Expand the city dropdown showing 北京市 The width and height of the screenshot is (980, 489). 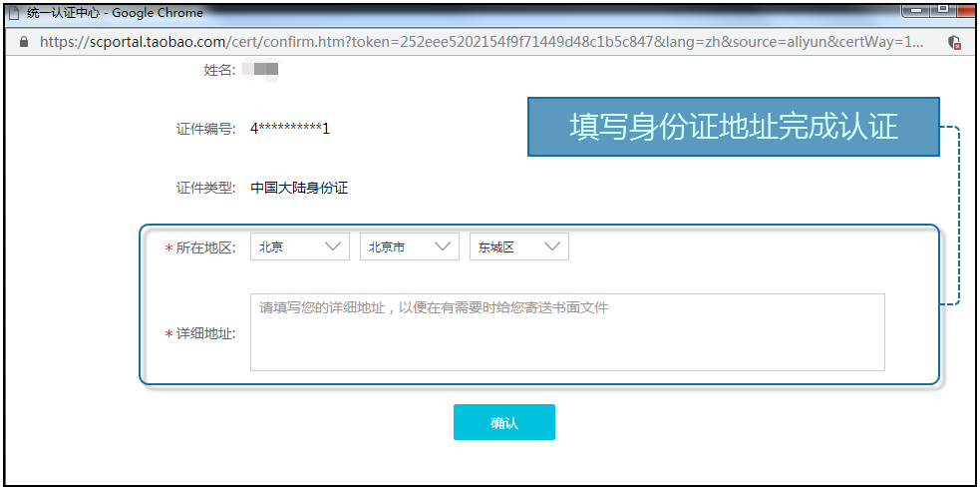pyautogui.click(x=409, y=247)
